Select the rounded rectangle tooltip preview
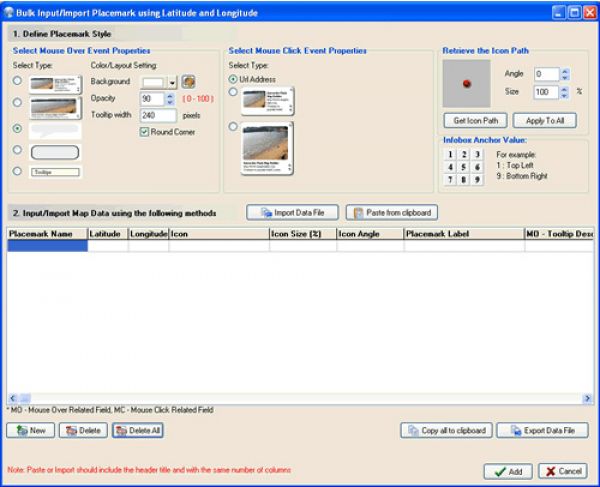600x487 pixels. (x=55, y=152)
